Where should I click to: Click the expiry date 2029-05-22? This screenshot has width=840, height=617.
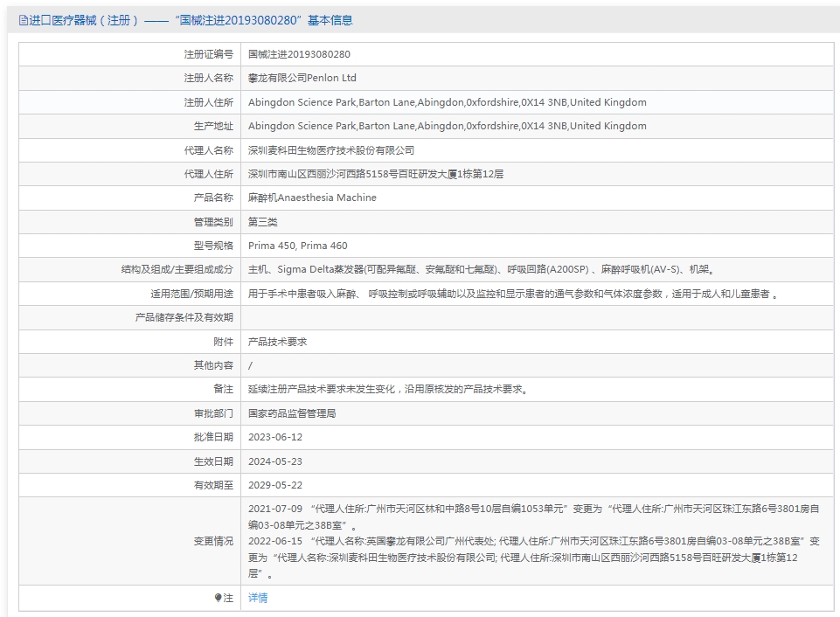pyautogui.click(x=275, y=485)
